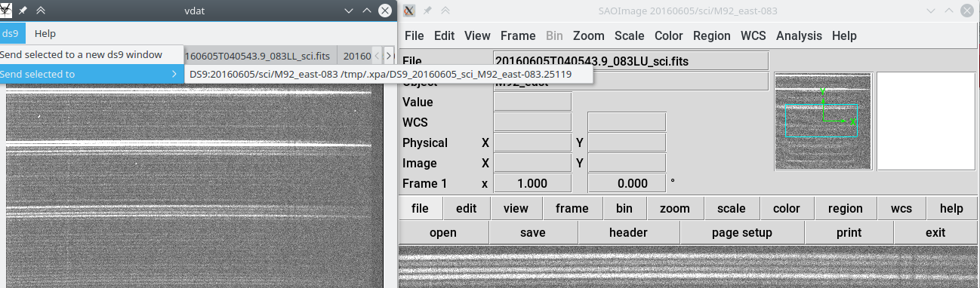Open the Scale menu in SAOImage
980x288 pixels.
coord(630,35)
